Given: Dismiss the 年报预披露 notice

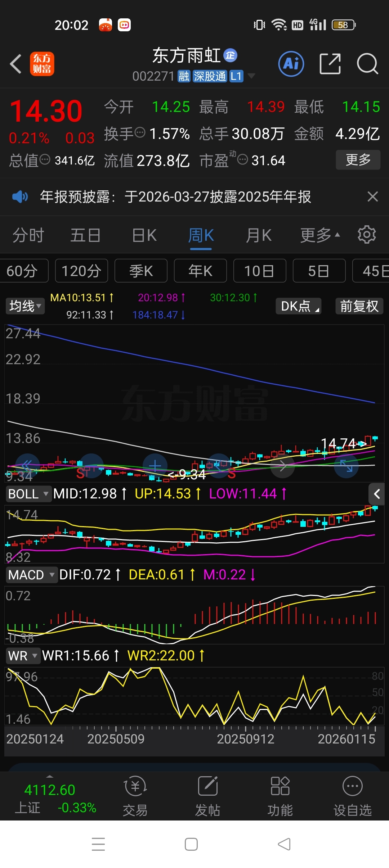Looking at the screenshot, I should (372, 196).
